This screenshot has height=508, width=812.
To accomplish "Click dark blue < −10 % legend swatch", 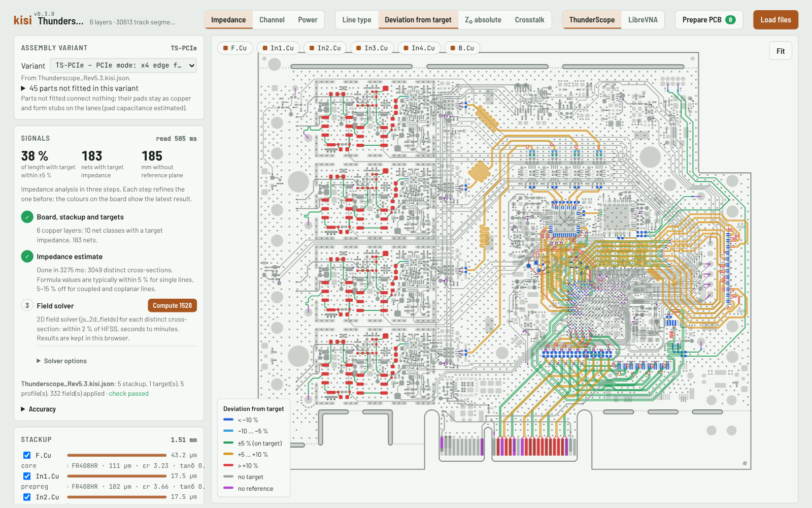I will tap(228, 420).
